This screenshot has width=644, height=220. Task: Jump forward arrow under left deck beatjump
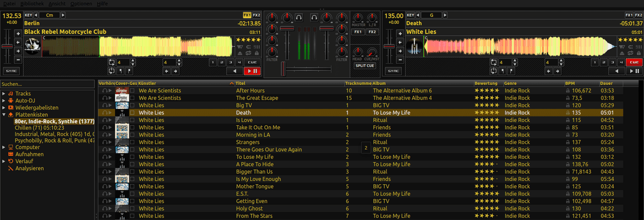point(176,71)
